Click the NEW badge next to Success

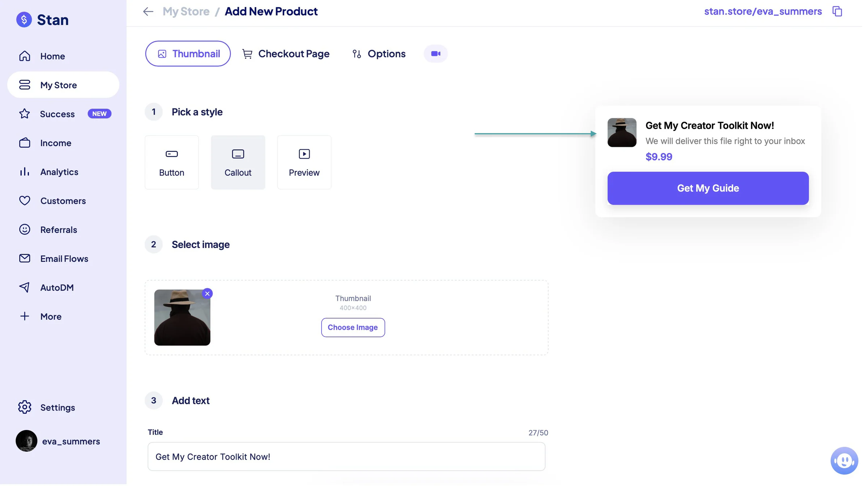point(99,114)
